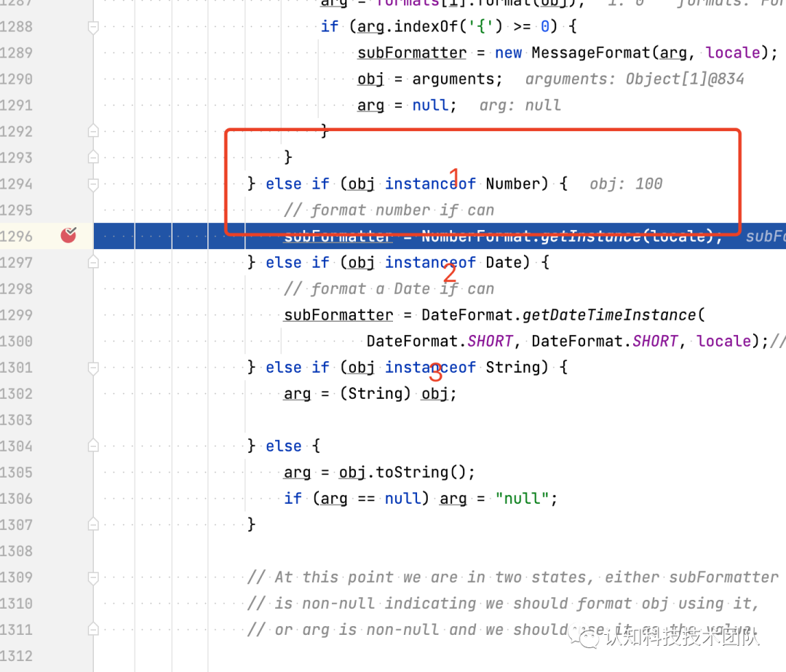Click the underlined subFormatter variable on line 1289

[411, 52]
